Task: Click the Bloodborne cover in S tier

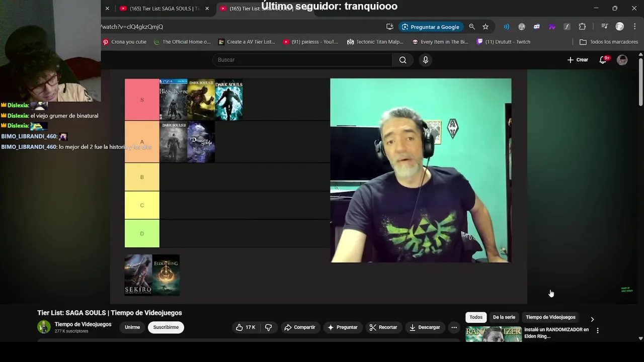Action: pos(174,100)
